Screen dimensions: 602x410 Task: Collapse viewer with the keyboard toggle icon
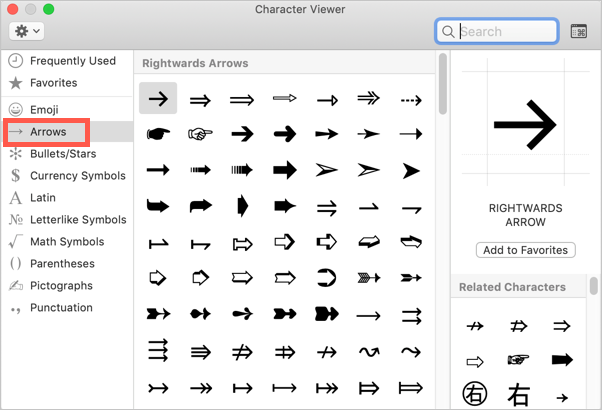pyautogui.click(x=579, y=31)
